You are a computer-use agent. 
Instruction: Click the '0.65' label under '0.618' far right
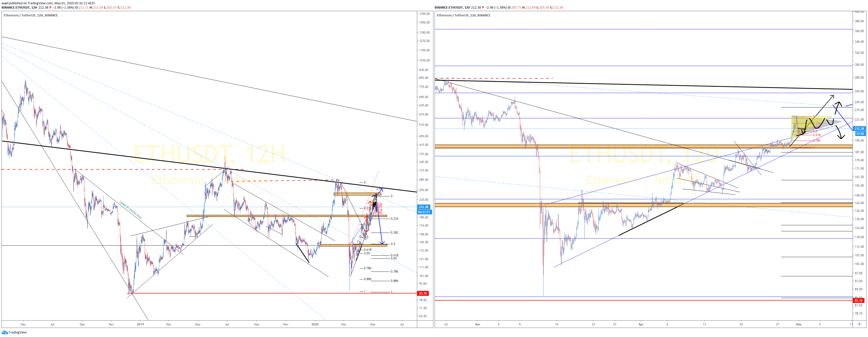[394, 259]
